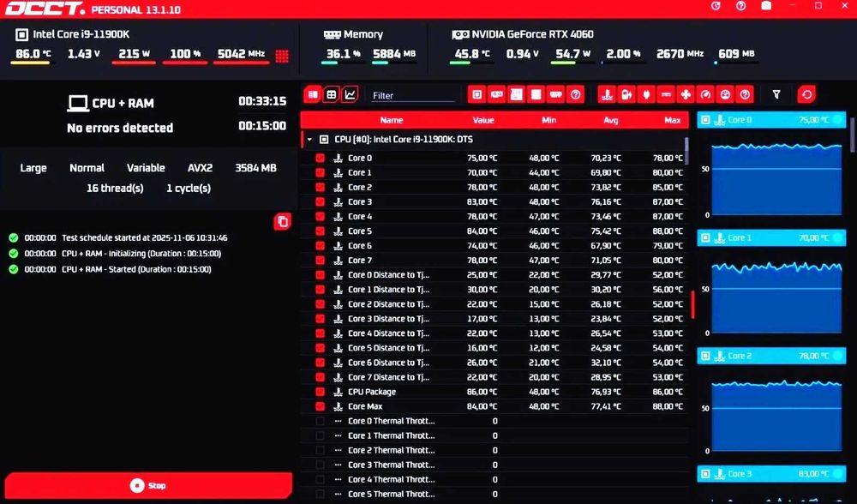Click the 'No errors detected' status text
Screen dimensions: 857x504
tap(120, 128)
